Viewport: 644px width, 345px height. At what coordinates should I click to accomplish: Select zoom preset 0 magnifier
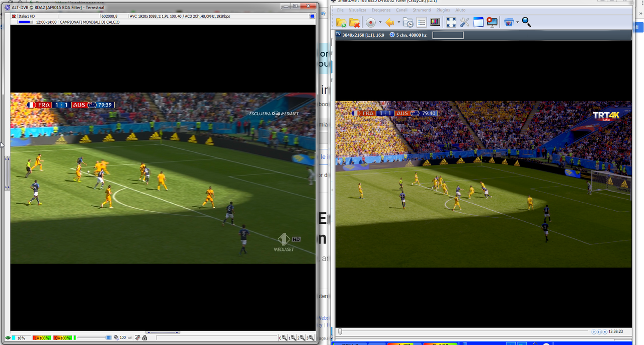pos(283,338)
